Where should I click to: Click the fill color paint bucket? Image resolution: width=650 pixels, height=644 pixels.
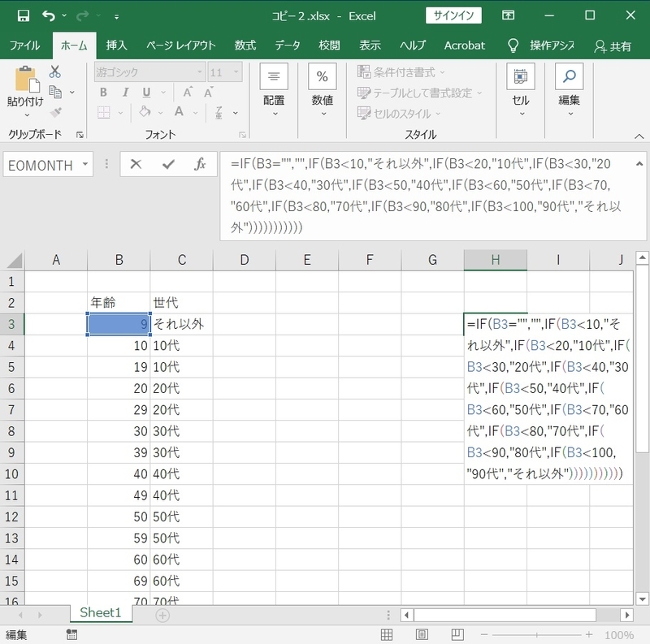pos(145,112)
